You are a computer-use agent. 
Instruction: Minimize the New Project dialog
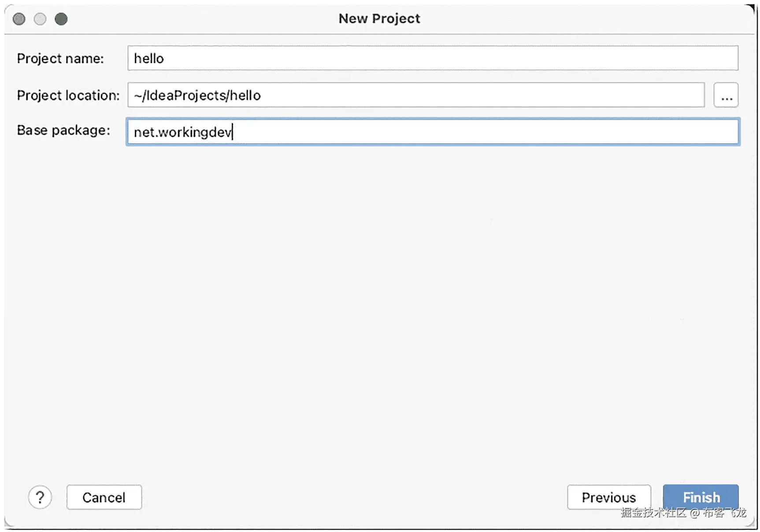pyautogui.click(x=40, y=19)
